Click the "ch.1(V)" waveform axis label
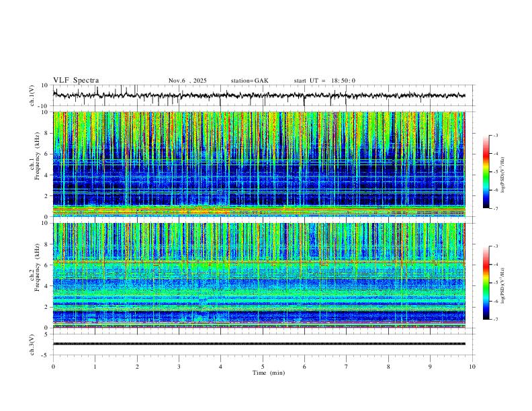532x411 pixels. (32, 95)
